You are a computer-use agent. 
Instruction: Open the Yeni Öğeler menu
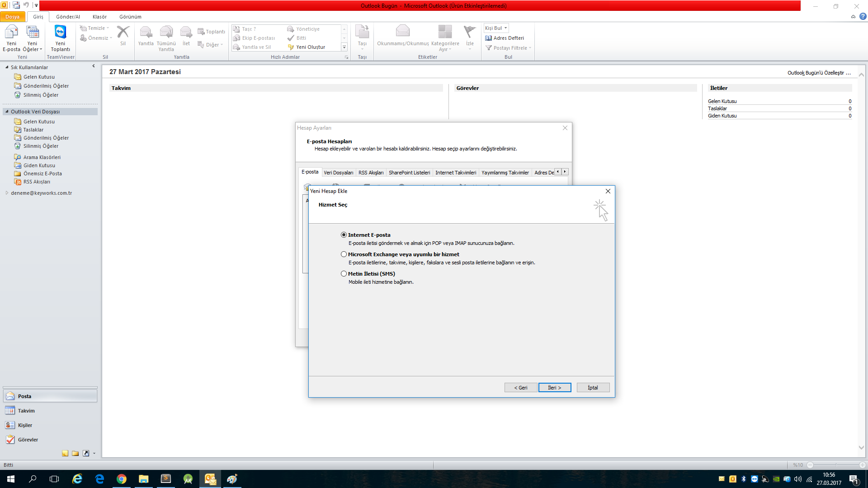coord(32,38)
